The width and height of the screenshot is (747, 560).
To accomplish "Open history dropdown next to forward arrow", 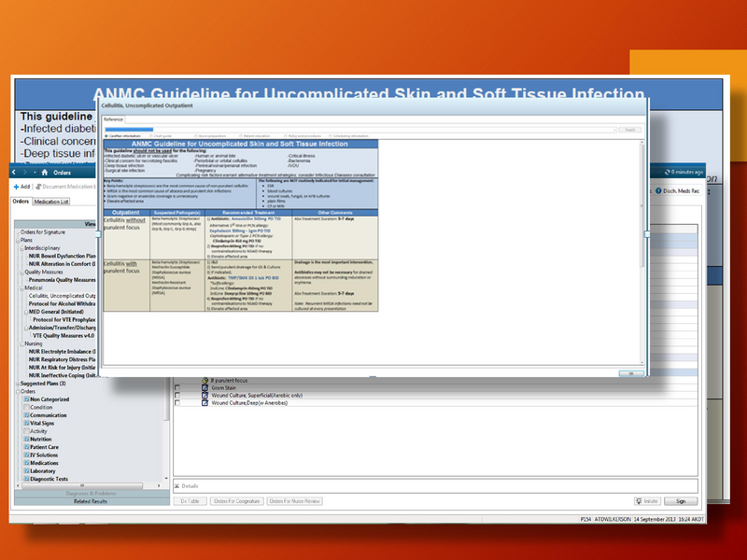I will pos(35,173).
